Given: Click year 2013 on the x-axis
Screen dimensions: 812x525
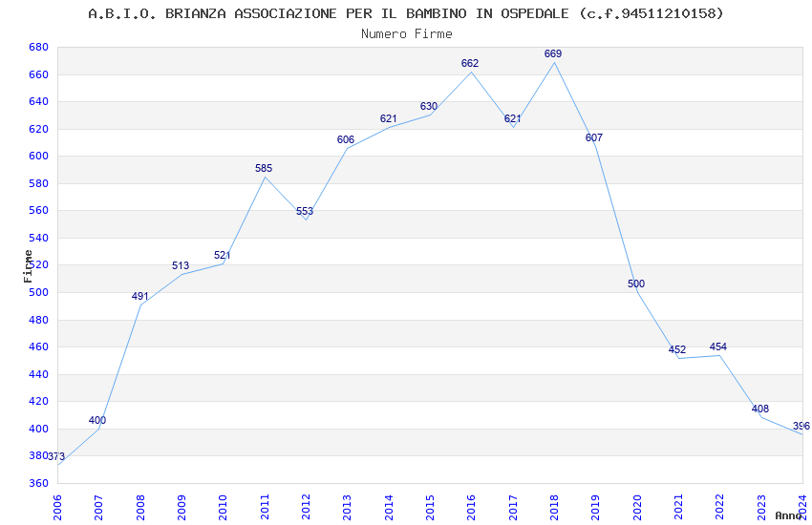Looking at the screenshot, I should 348,507.
